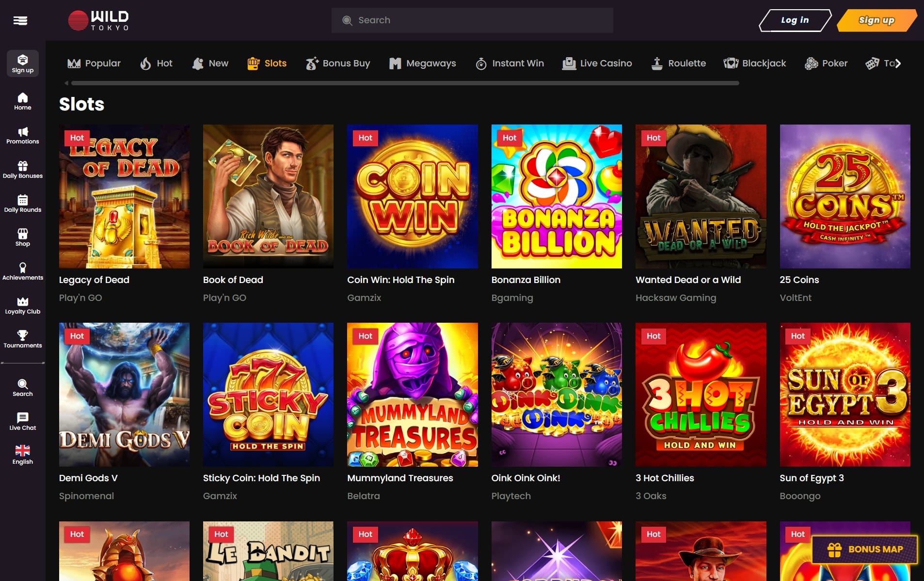Open Oink Oink Oink! game thumbnail
Image resolution: width=924 pixels, height=581 pixels.
(x=557, y=394)
